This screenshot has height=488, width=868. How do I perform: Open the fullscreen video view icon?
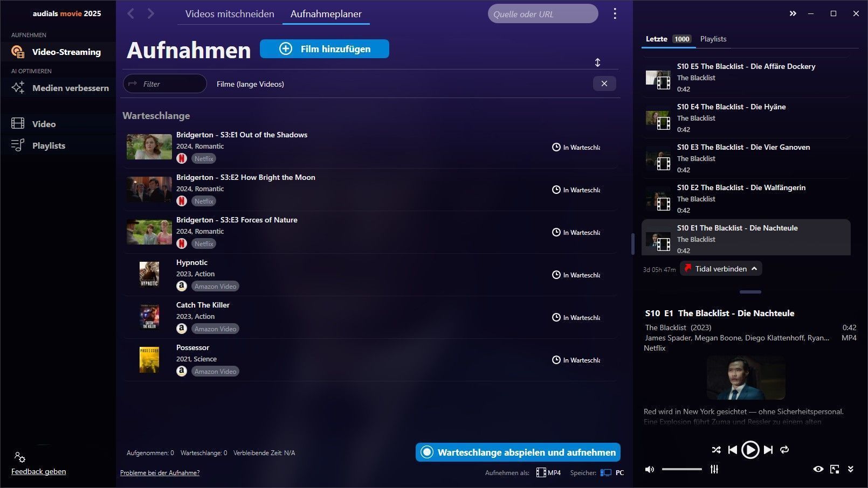835,469
